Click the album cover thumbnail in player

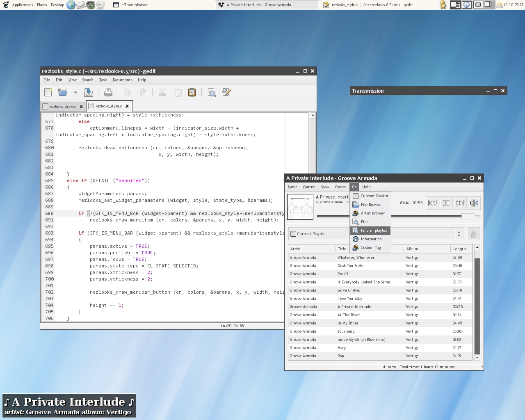pos(300,207)
